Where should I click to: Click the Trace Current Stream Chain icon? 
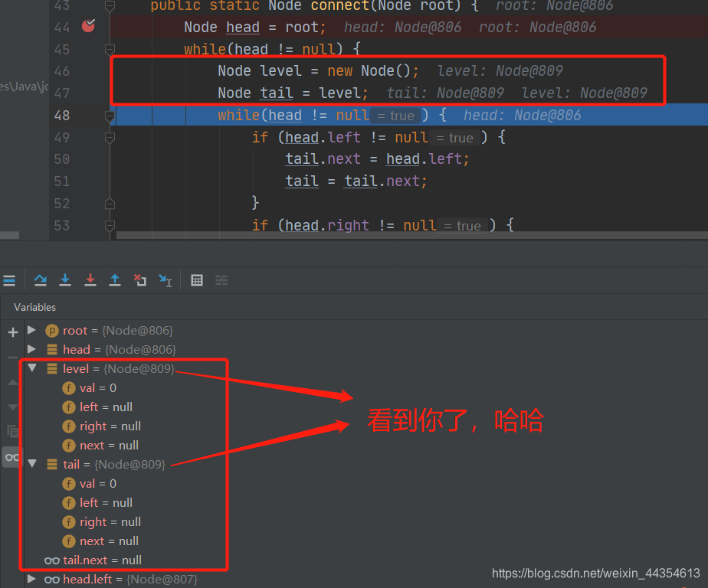pyautogui.click(x=221, y=280)
